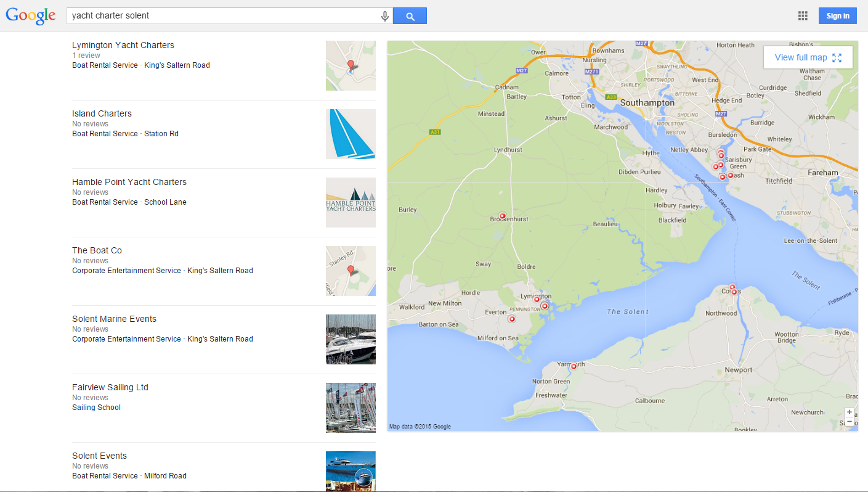The width and height of the screenshot is (868, 492).
Task: Click the View full map button
Action: click(x=808, y=57)
